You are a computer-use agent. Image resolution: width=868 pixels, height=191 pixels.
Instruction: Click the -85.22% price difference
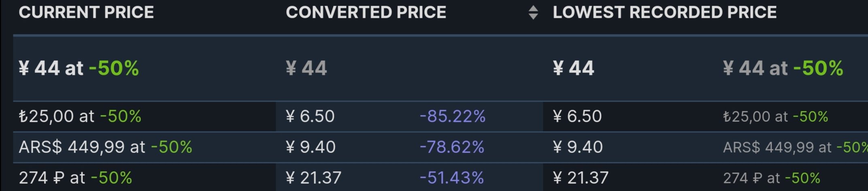(x=452, y=117)
